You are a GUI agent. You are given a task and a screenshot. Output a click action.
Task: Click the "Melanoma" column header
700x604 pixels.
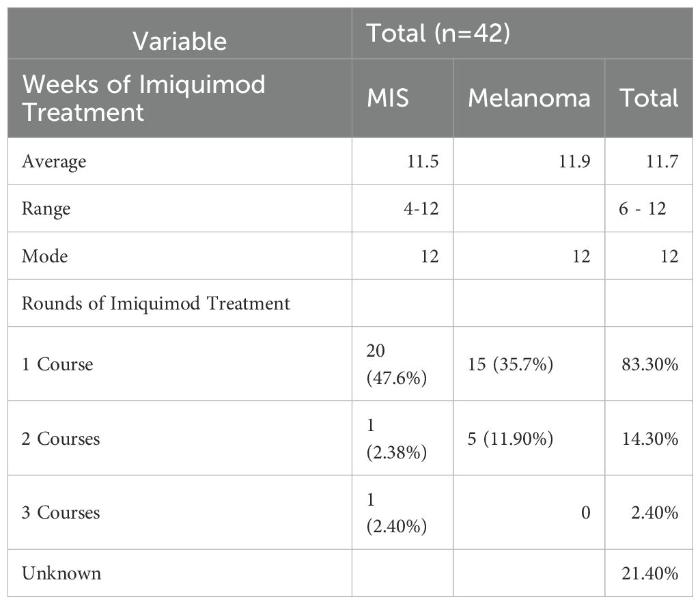529,98
